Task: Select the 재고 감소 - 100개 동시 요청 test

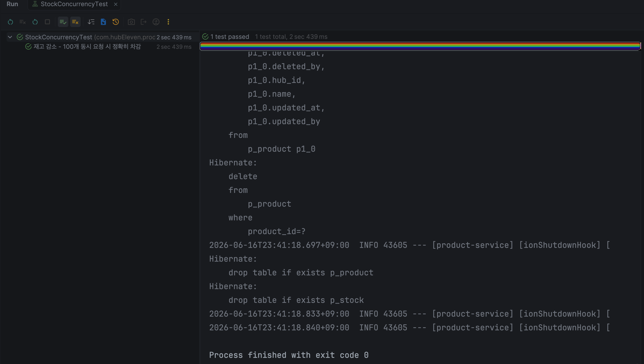Action: [x=87, y=46]
